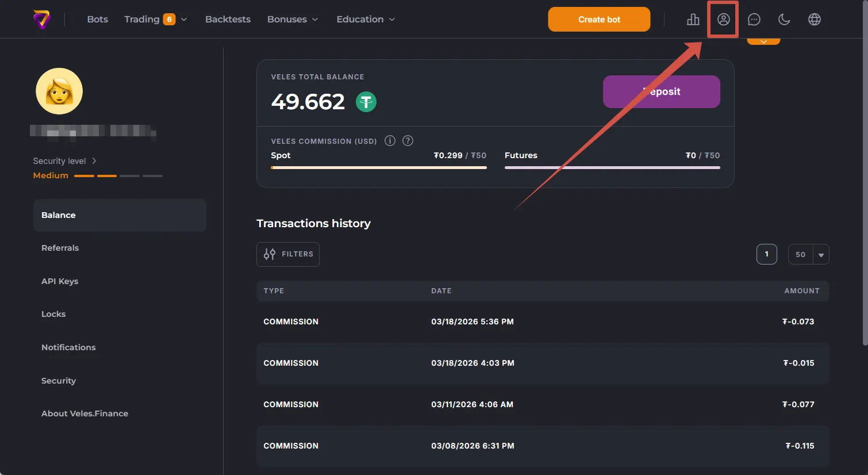868x475 pixels.
Task: Go to the Backtests page
Action: (228, 20)
